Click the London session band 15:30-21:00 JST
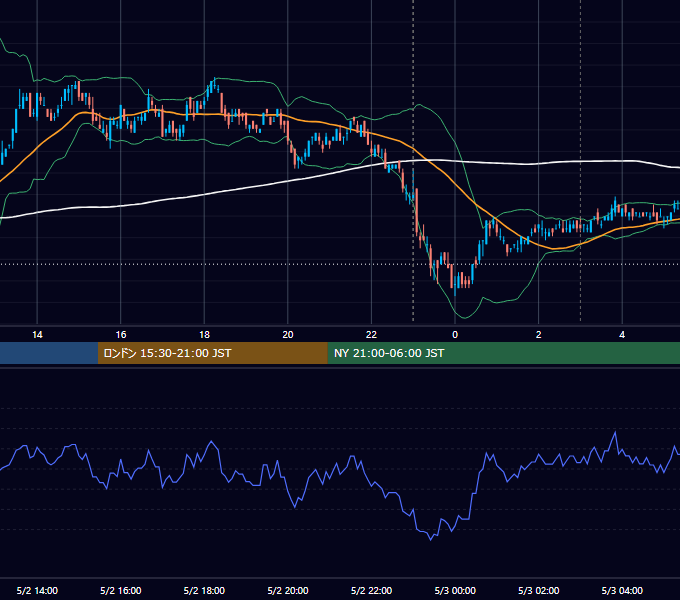 pyautogui.click(x=212, y=353)
